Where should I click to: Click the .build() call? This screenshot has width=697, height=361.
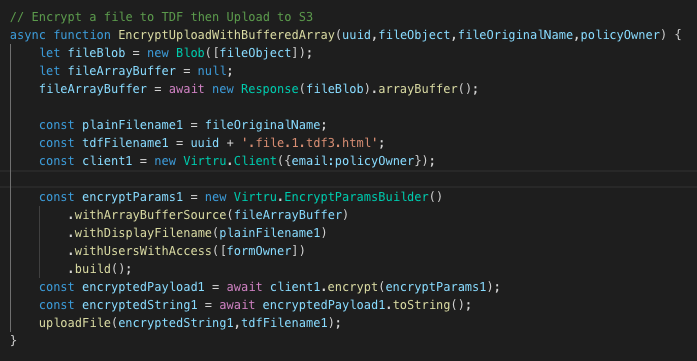click(x=100, y=269)
